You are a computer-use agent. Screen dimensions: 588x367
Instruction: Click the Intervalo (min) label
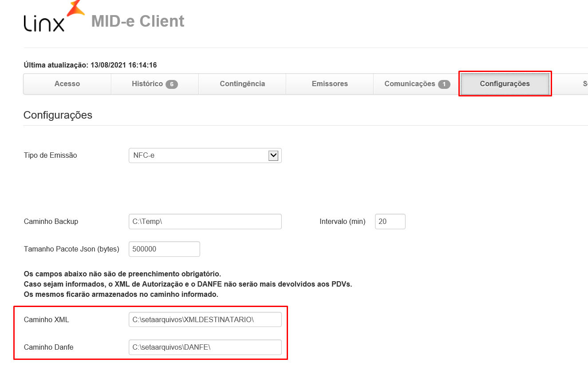[x=343, y=221]
